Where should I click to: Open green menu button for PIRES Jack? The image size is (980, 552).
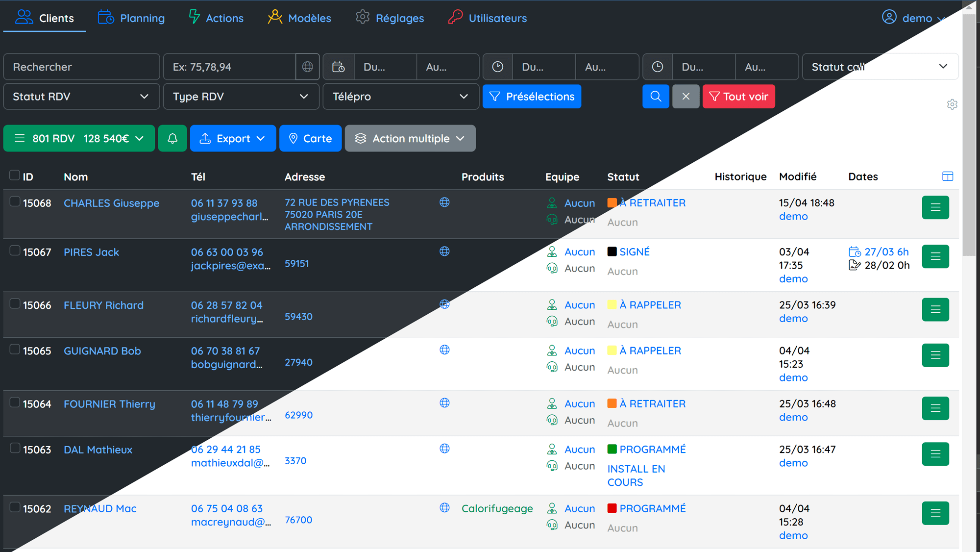(x=935, y=256)
